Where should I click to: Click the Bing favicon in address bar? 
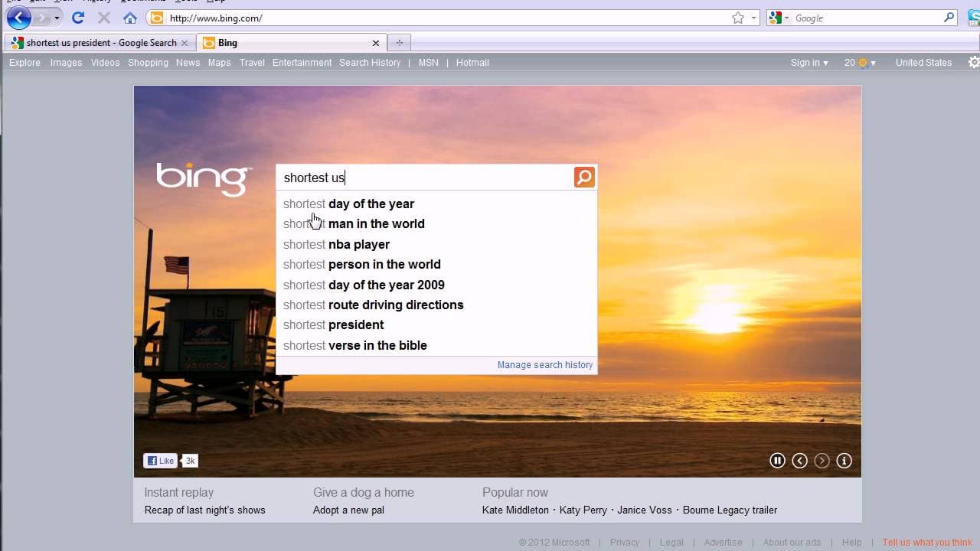click(x=156, y=18)
